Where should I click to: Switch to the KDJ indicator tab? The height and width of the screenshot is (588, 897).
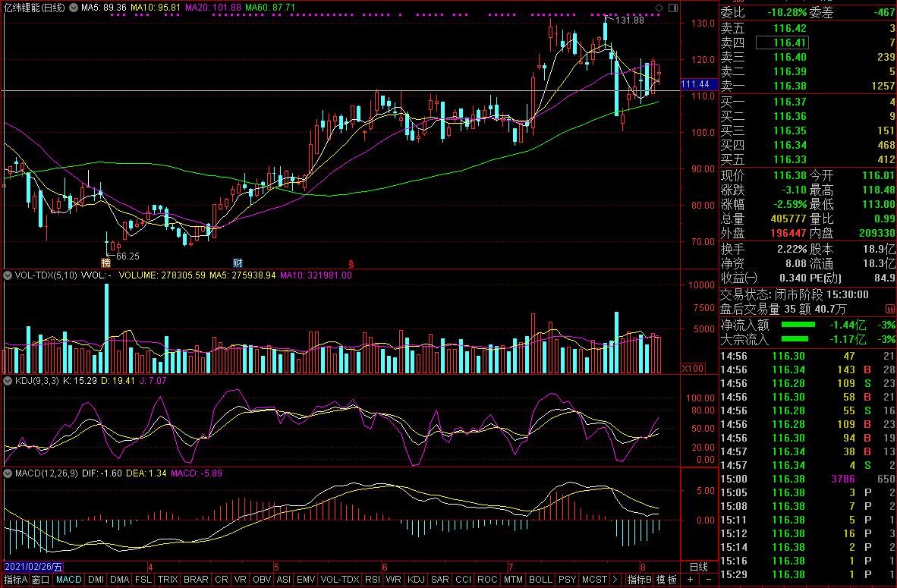(416, 580)
